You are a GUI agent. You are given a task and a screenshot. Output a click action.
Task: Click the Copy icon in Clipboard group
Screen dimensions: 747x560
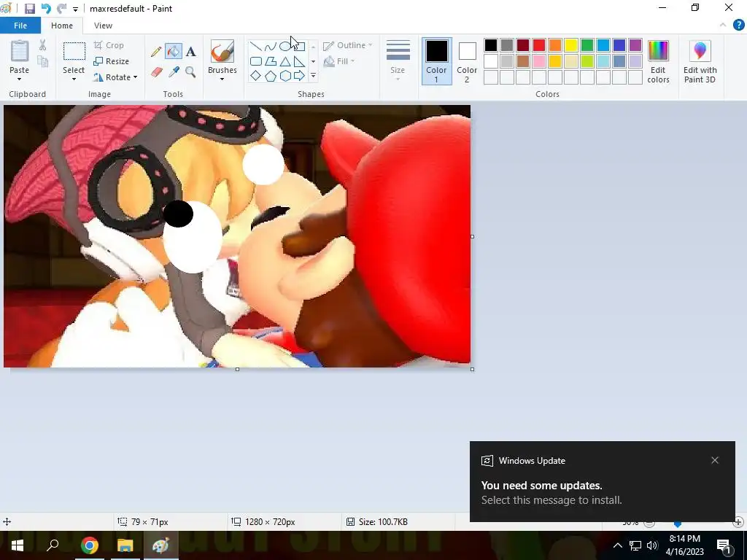point(42,61)
